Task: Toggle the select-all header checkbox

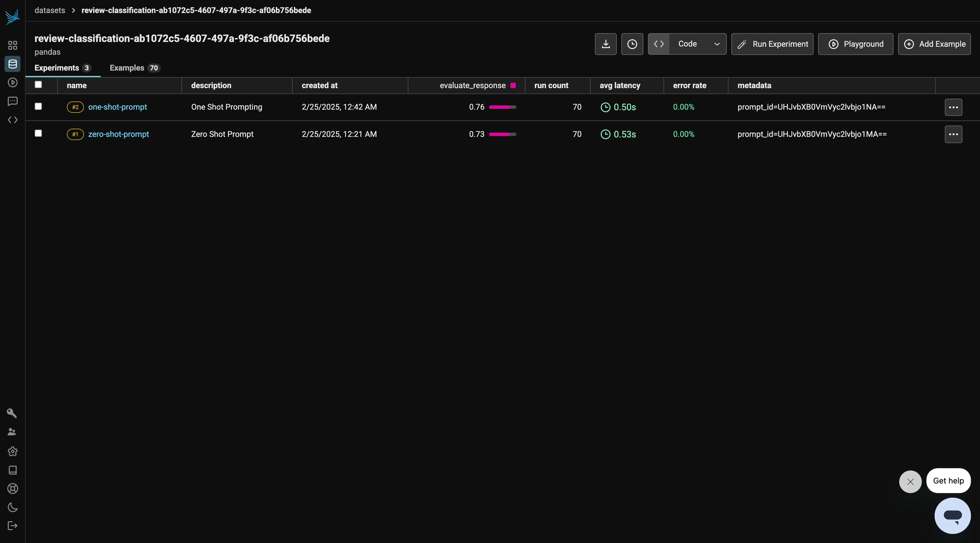Action: pyautogui.click(x=38, y=85)
